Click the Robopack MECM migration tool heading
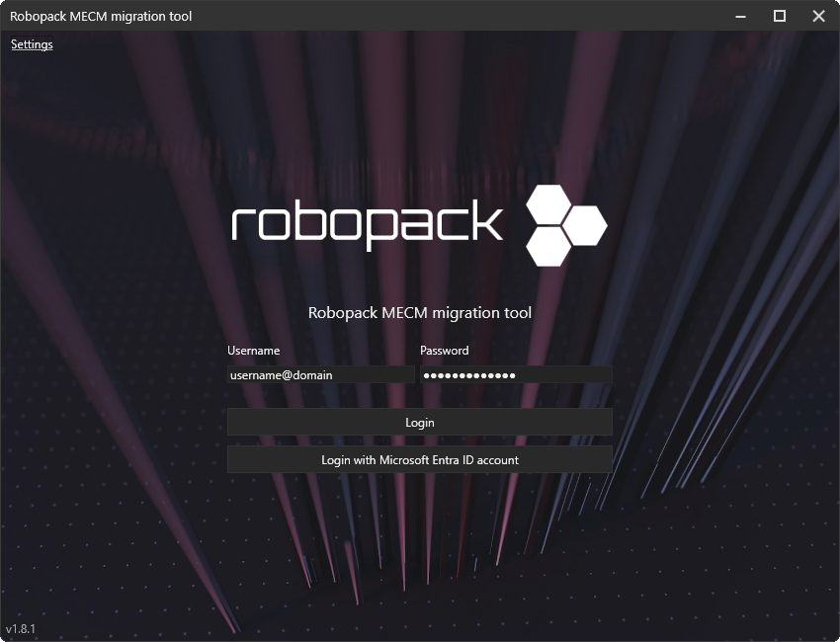Image resolution: width=840 pixels, height=642 pixels. click(x=419, y=312)
